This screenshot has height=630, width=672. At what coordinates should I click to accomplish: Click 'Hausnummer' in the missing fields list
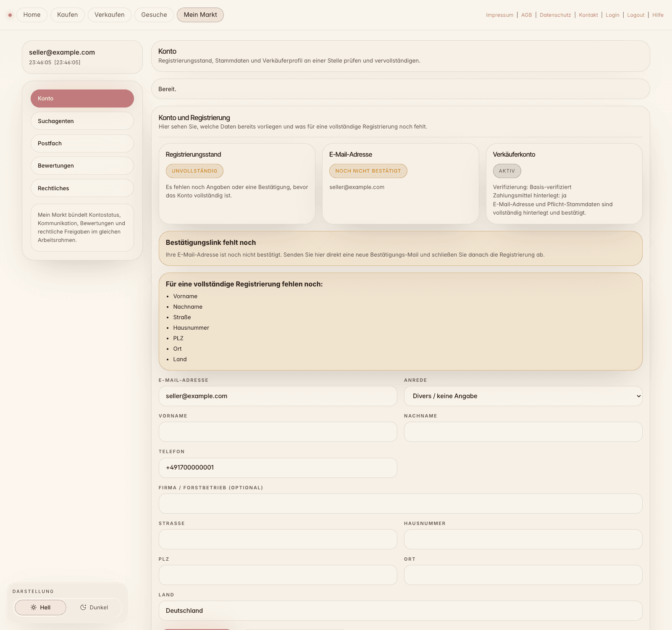click(x=191, y=328)
